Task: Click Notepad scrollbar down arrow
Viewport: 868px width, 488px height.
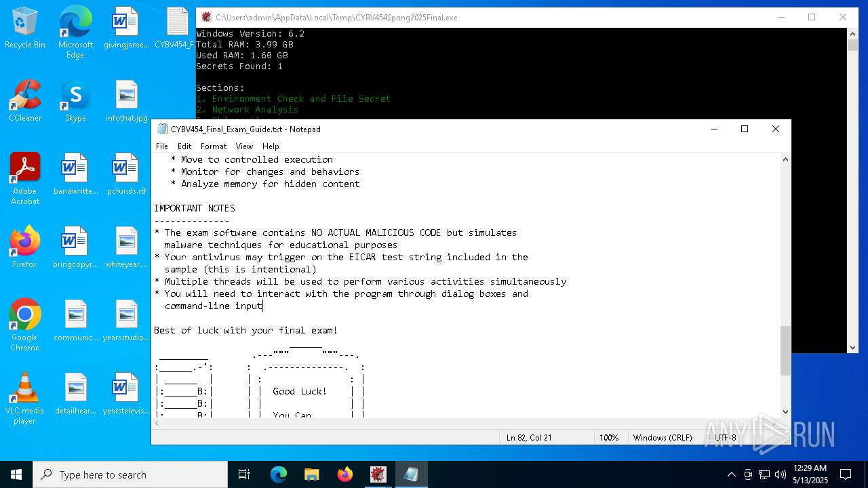Action: (x=785, y=411)
